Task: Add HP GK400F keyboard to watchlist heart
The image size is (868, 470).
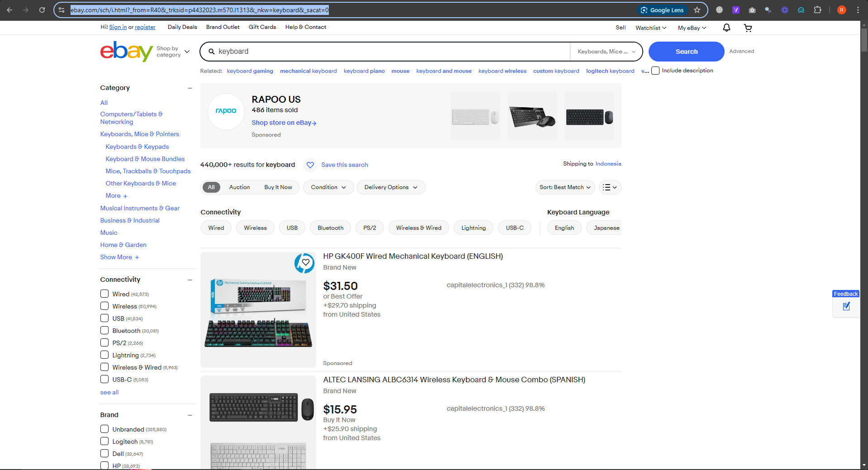Action: [306, 262]
